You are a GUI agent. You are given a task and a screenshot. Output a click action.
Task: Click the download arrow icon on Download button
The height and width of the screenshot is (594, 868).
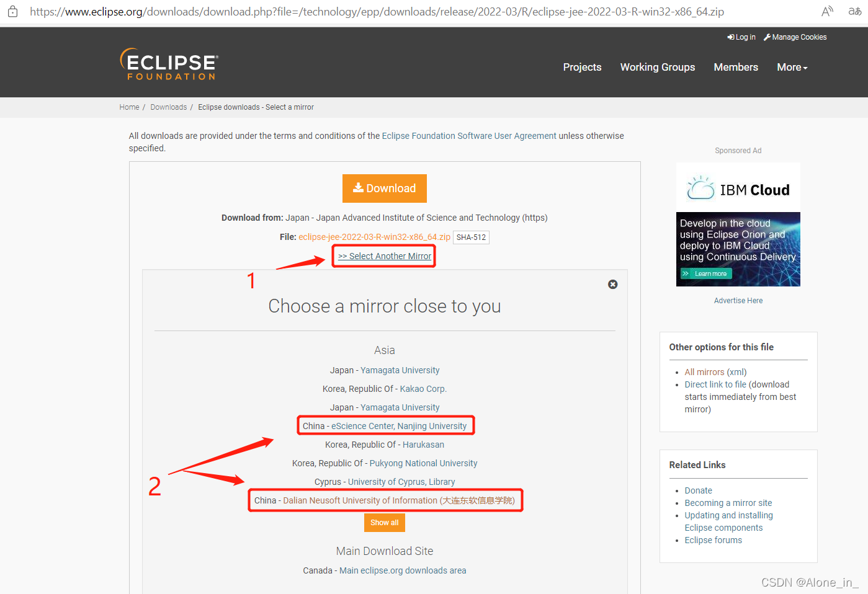click(x=359, y=188)
